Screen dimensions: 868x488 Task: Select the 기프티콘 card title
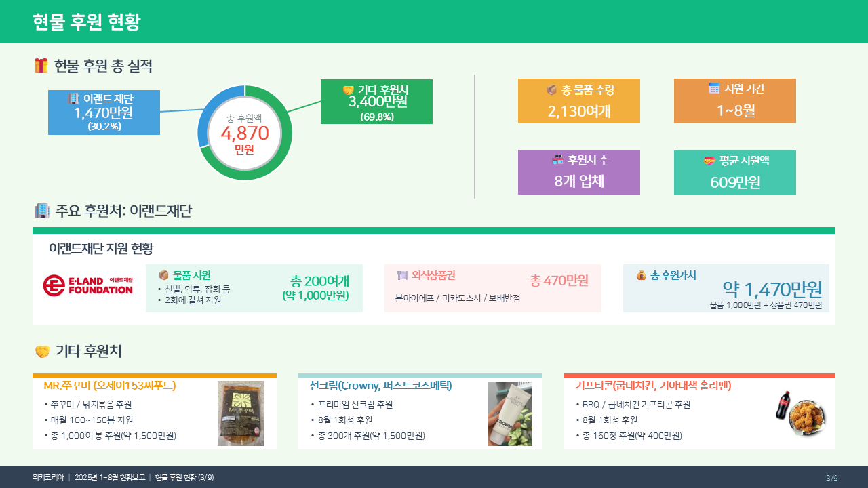click(652, 386)
